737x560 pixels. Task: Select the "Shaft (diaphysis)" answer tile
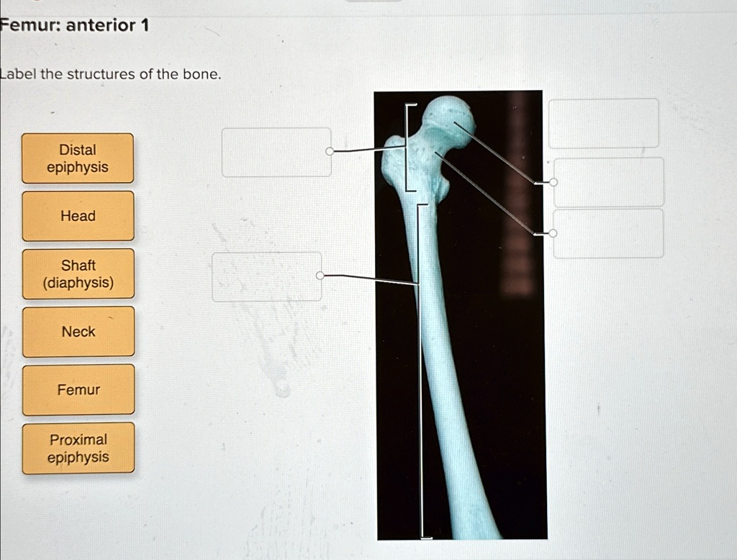[78, 274]
